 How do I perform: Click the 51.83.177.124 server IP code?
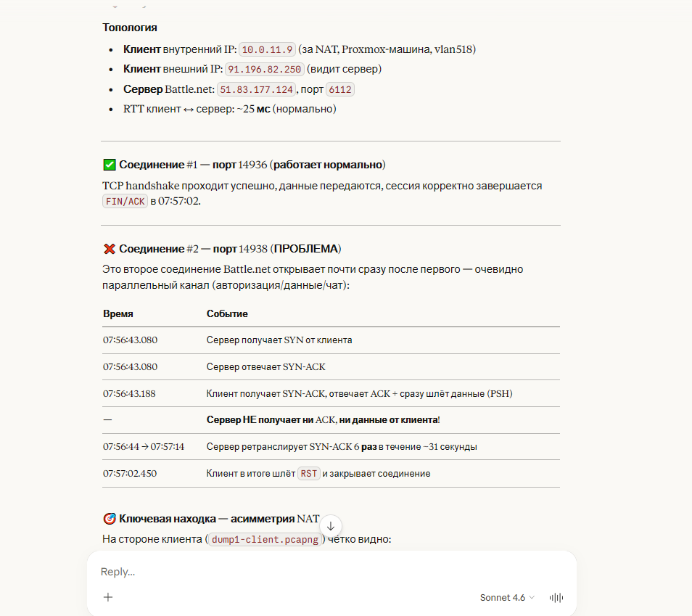256,89
